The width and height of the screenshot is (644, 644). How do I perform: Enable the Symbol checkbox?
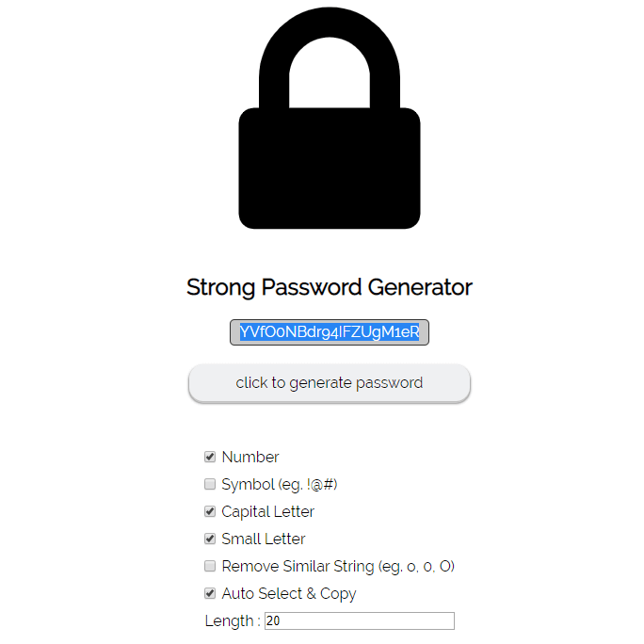tap(210, 485)
